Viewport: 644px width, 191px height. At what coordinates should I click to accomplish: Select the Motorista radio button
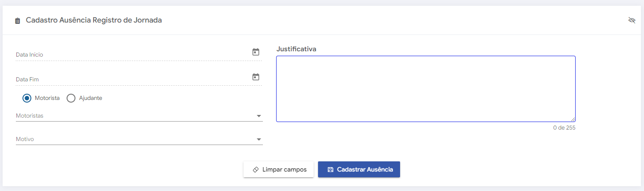click(x=27, y=98)
